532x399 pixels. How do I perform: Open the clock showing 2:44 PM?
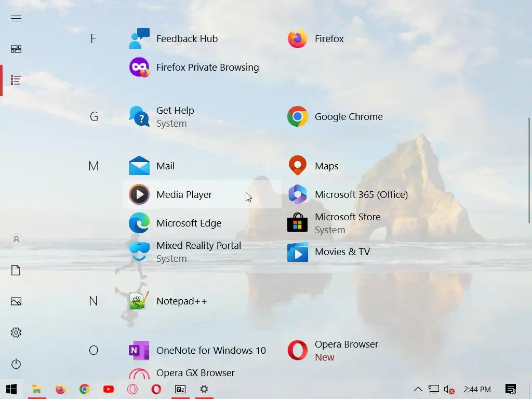477,390
